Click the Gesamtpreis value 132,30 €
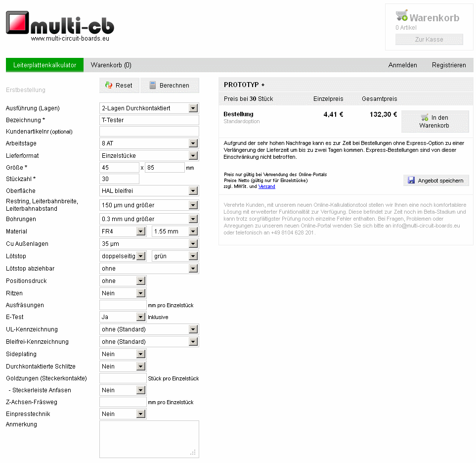 tap(383, 115)
